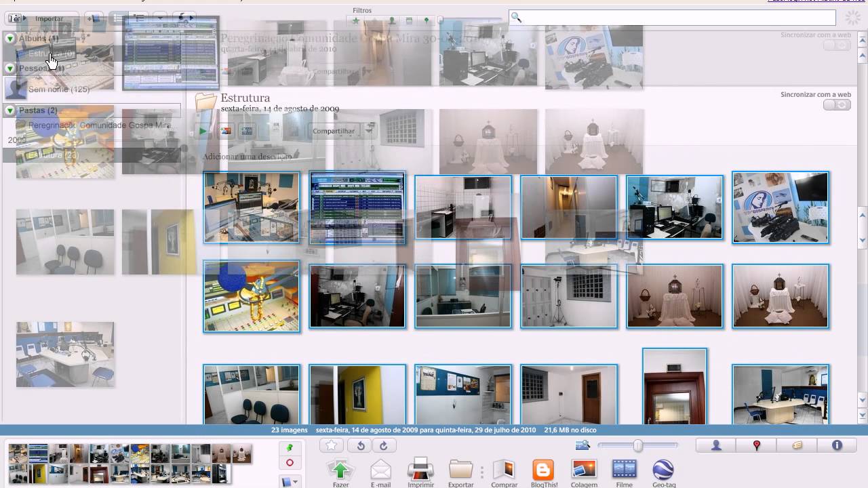868x488 pixels.
Task: Click the Imprimir printer icon
Action: (420, 470)
